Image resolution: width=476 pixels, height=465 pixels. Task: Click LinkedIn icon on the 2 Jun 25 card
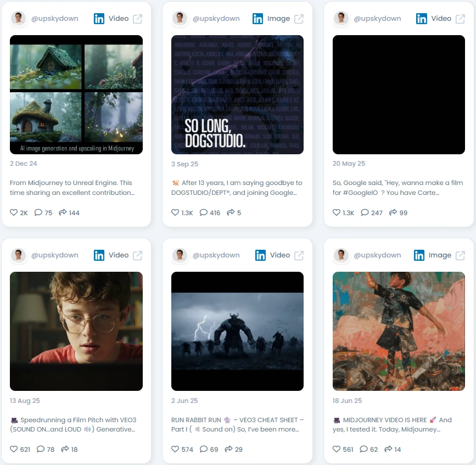[x=260, y=255]
